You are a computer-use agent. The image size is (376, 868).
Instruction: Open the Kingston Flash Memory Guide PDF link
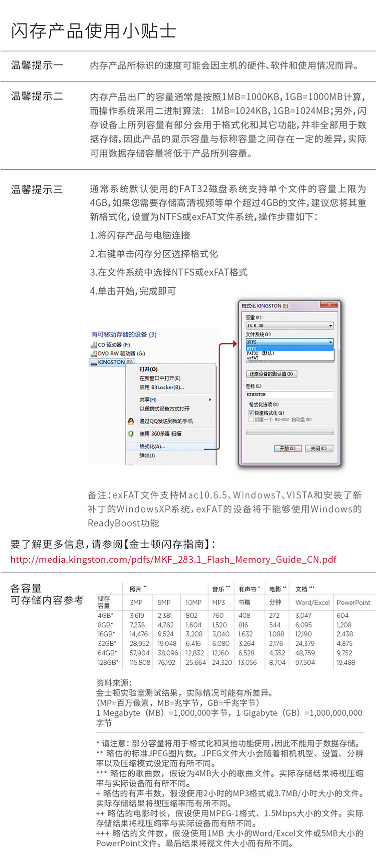[173, 559]
